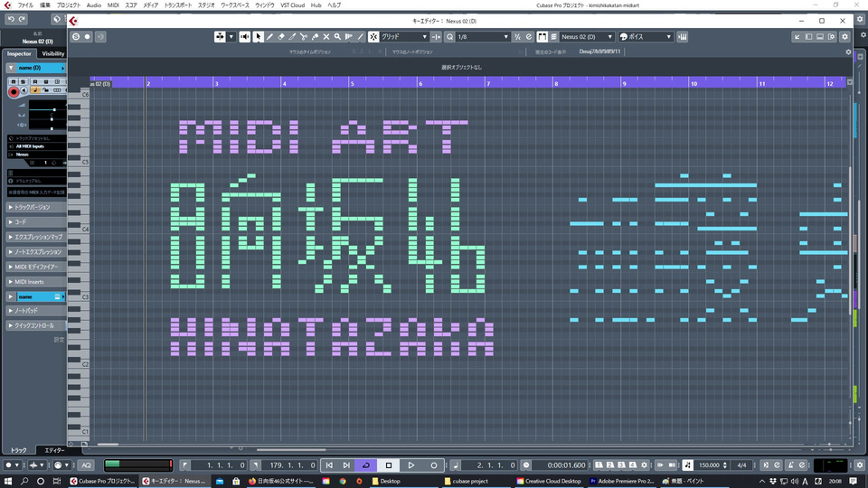The image size is (868, 488).
Task: Select the Split scissors tool
Action: (304, 36)
